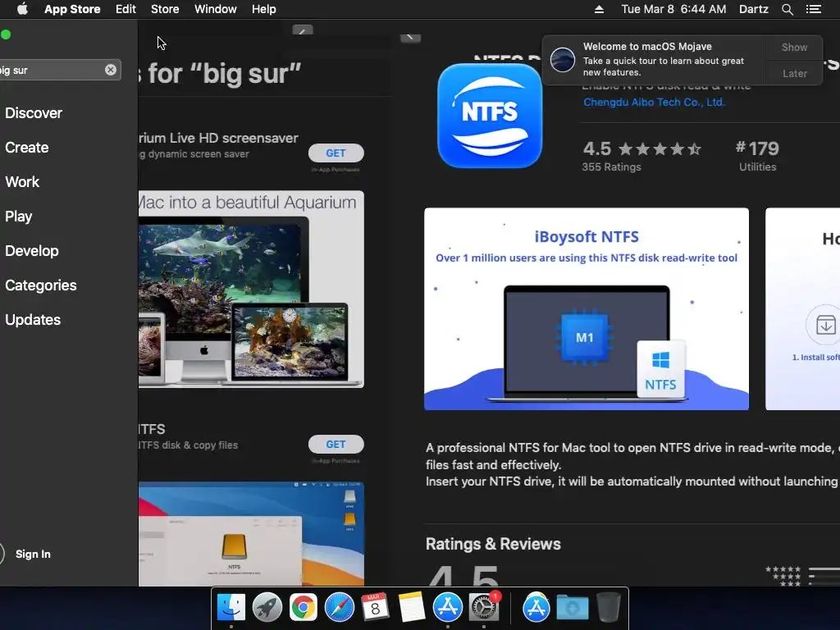Open the Window menu
This screenshot has height=630, width=840.
(x=216, y=9)
